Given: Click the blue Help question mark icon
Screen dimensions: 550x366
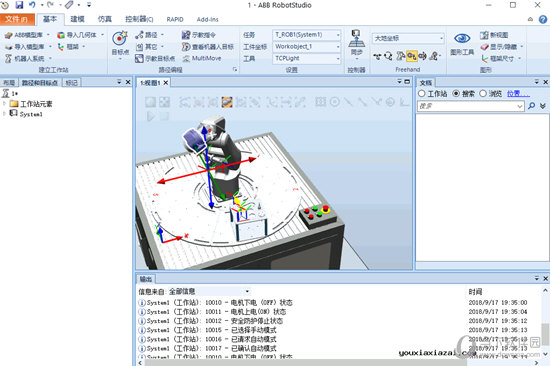Looking at the screenshot, I should pyautogui.click(x=543, y=19).
